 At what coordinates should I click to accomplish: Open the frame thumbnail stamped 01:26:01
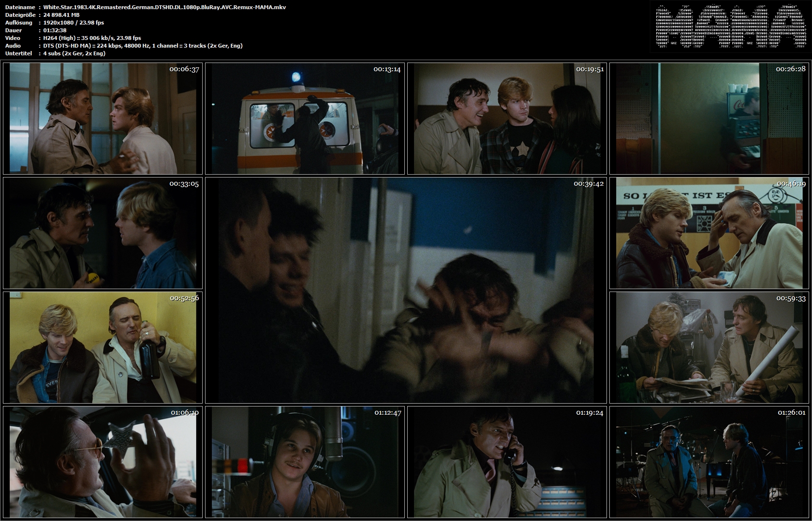click(x=709, y=462)
